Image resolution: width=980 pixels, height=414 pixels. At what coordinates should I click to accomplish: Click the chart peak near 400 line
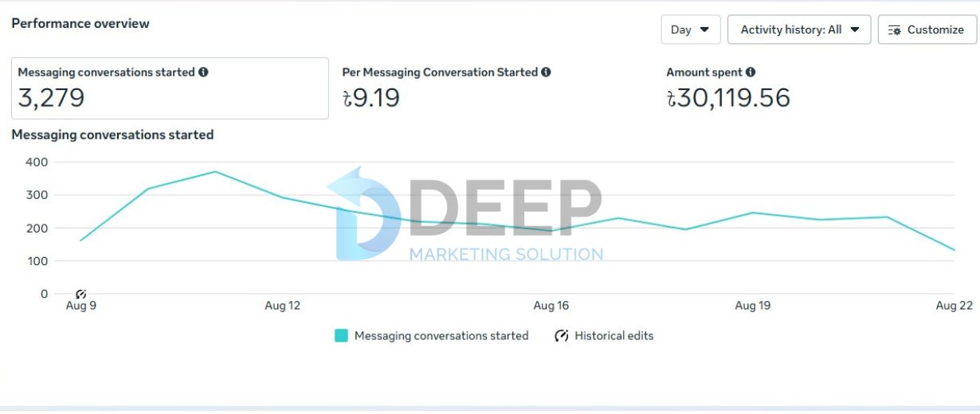[x=215, y=172]
